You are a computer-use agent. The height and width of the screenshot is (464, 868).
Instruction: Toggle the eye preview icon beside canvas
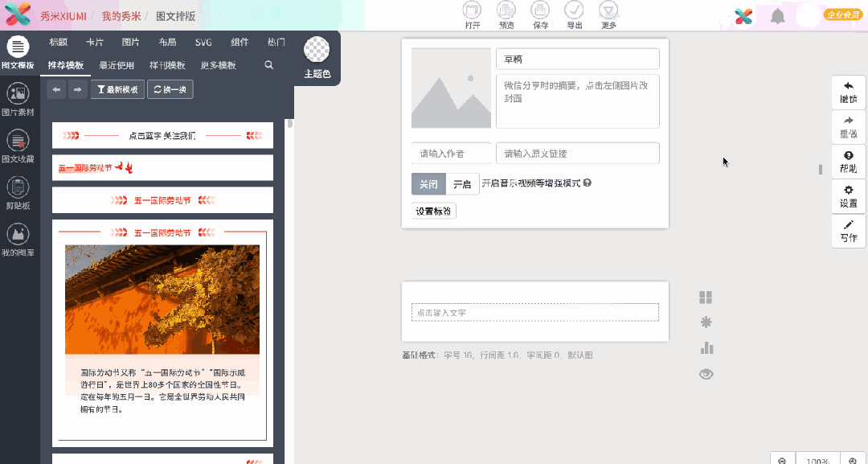[706, 373]
